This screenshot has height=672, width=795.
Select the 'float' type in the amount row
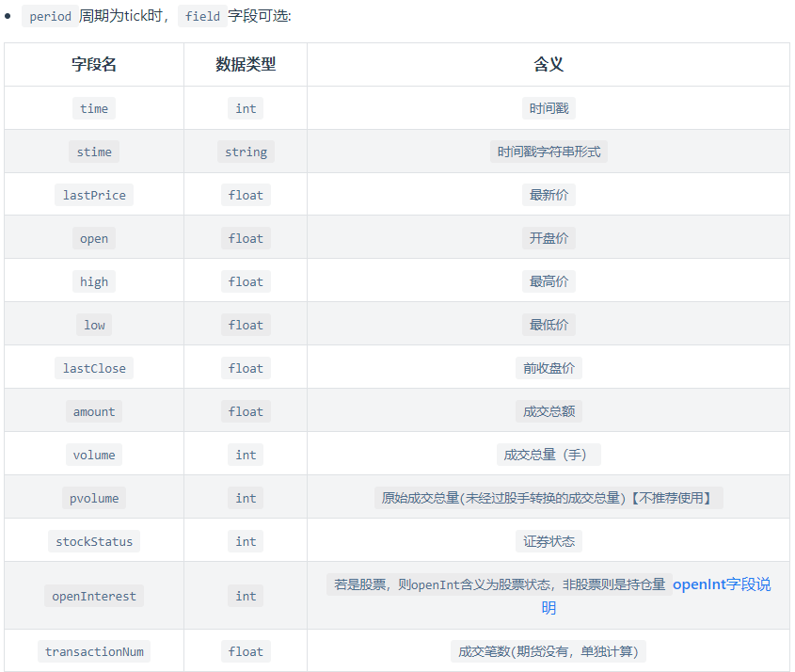coord(246,411)
